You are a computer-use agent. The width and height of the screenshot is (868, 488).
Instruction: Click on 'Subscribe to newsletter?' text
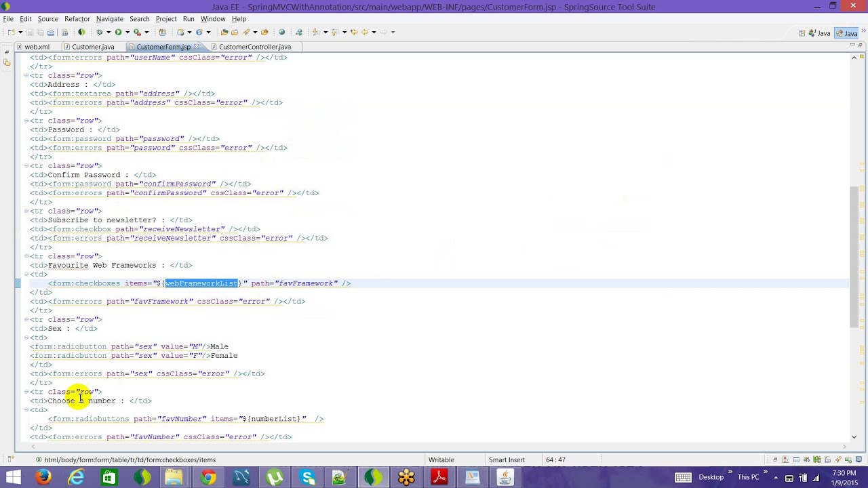[x=102, y=220]
